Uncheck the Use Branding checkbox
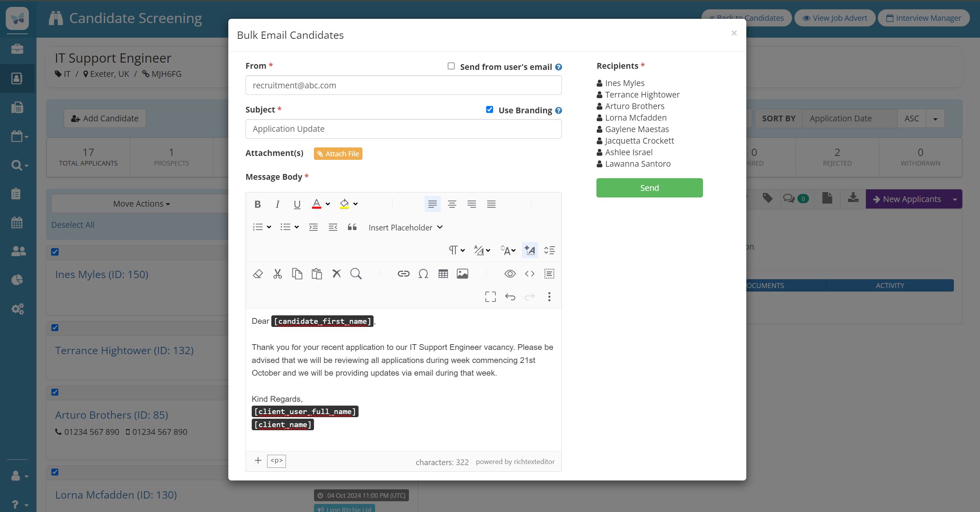 (x=490, y=109)
